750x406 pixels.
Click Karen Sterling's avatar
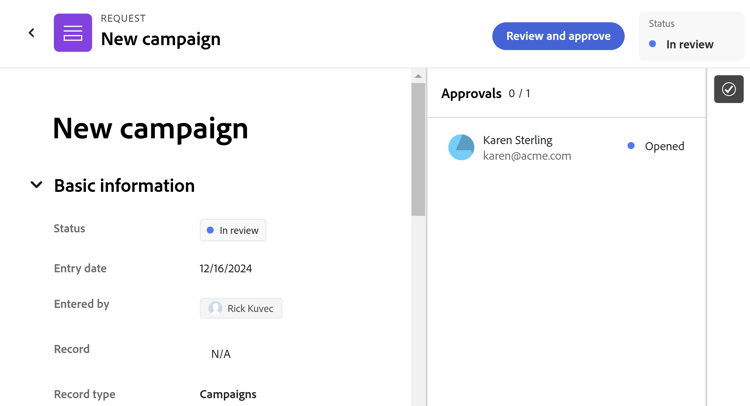tap(461, 147)
